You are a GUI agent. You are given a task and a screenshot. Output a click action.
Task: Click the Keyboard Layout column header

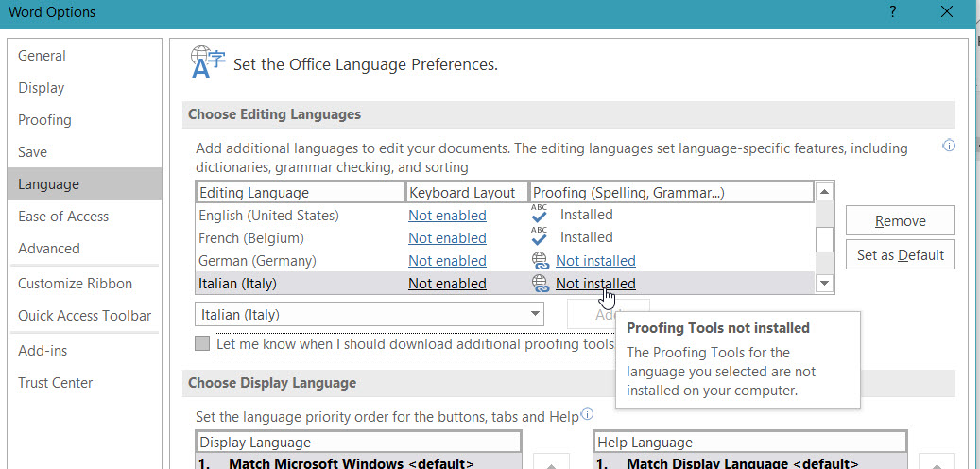click(467, 193)
